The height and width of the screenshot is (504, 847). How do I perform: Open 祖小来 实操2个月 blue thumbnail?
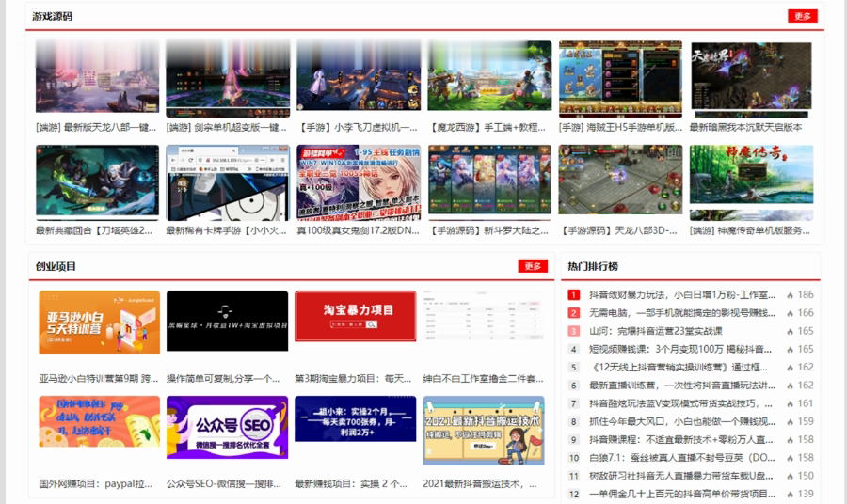click(x=356, y=418)
